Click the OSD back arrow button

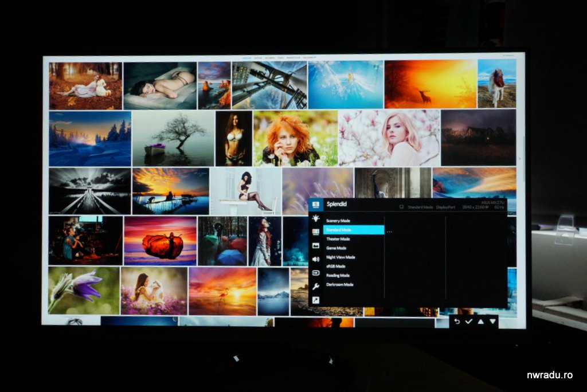(457, 322)
